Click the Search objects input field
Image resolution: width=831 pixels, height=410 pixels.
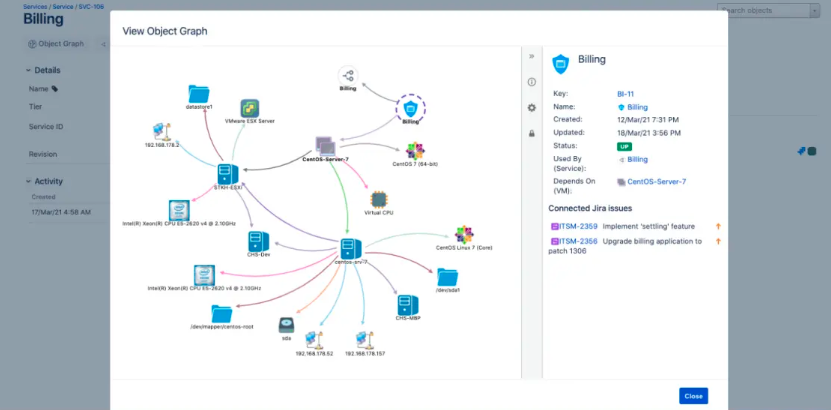click(x=763, y=11)
